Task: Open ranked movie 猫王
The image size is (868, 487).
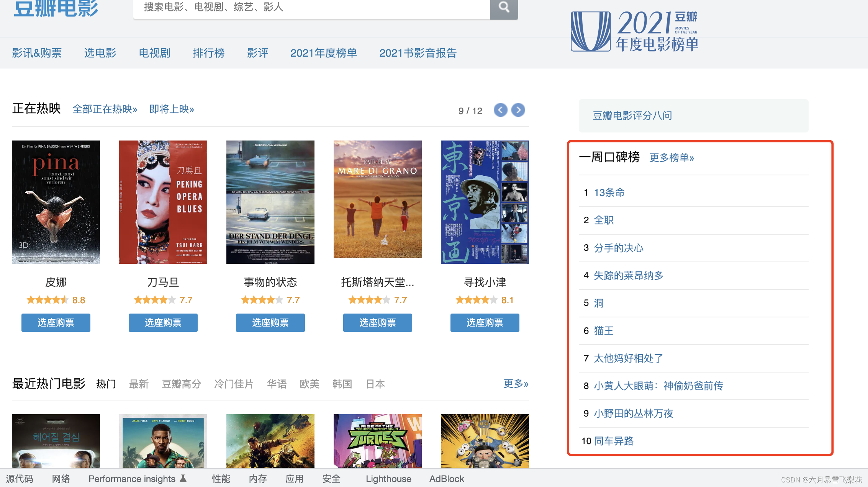Action: pos(604,331)
